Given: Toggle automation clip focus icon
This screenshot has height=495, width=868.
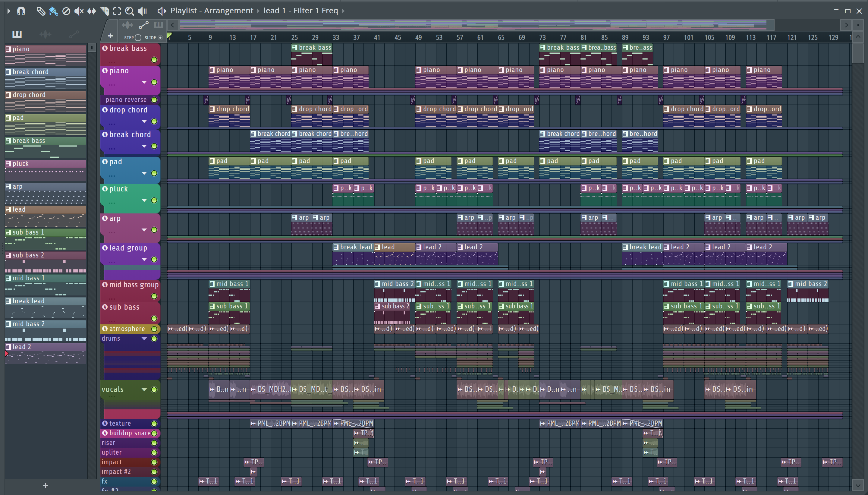Looking at the screenshot, I should tap(144, 25).
